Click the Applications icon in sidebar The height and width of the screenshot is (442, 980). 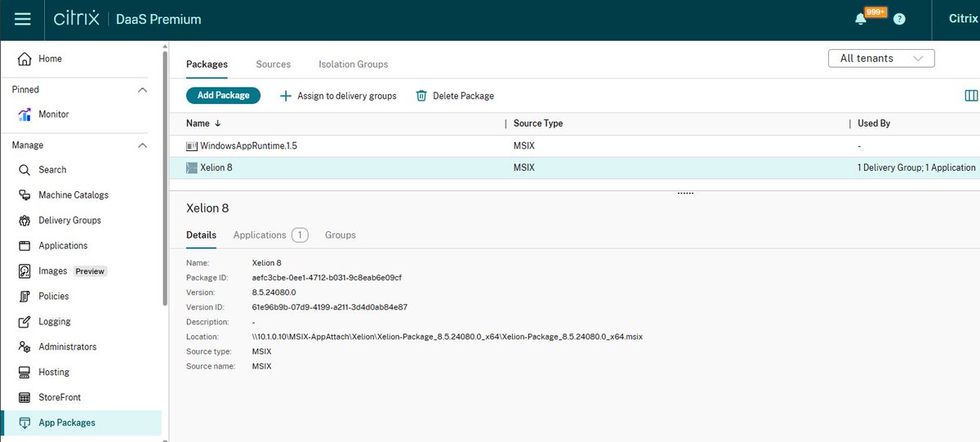point(24,246)
